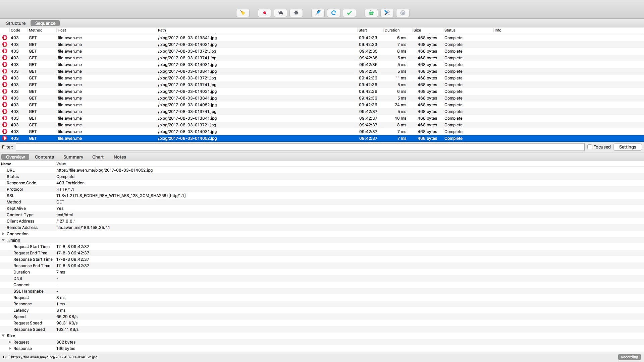644x362 pixels.
Task: Switch to the Structure view tab
Action: coord(16,23)
